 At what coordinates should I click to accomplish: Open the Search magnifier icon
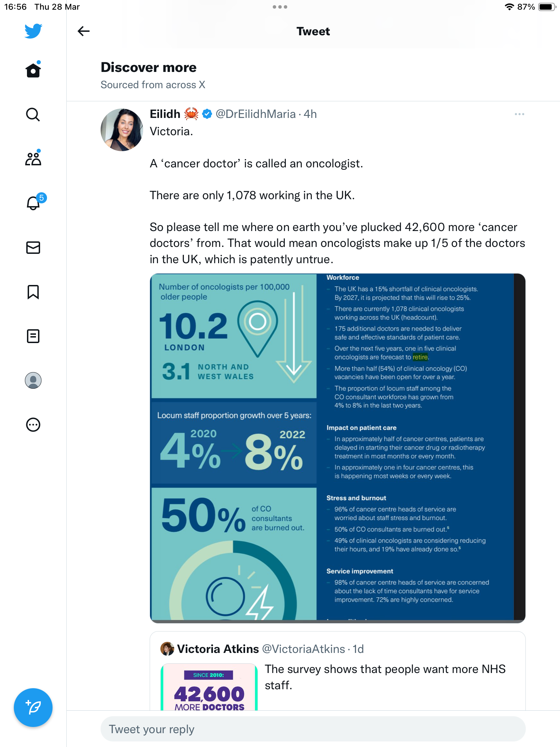pos(33,114)
